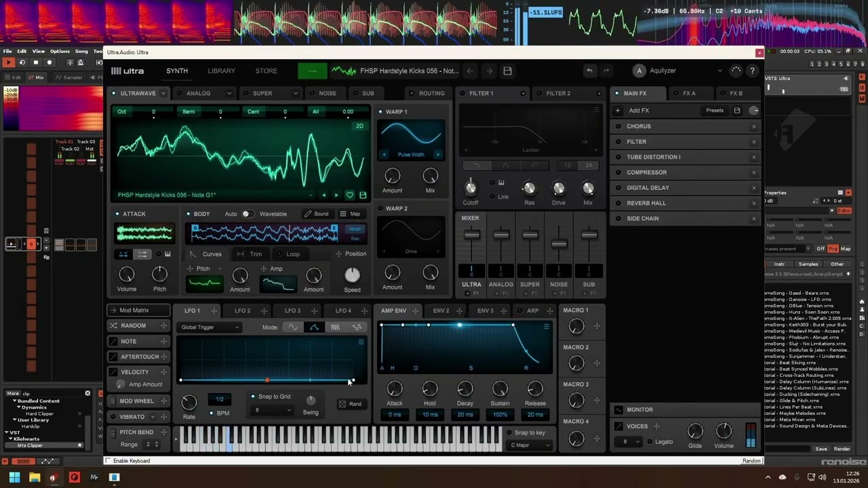Image resolution: width=868 pixels, height=488 pixels.
Task: Toggle BPM sync for LFO rate
Action: [212, 413]
